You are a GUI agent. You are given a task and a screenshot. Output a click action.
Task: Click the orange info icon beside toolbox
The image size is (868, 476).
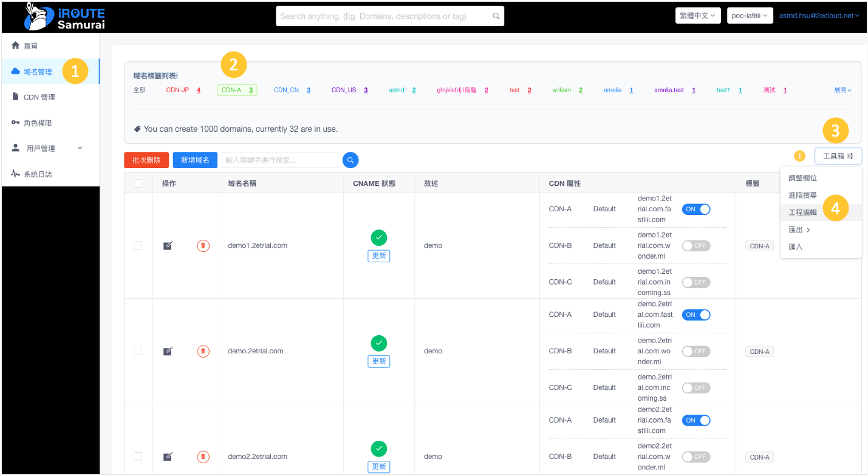pos(800,156)
